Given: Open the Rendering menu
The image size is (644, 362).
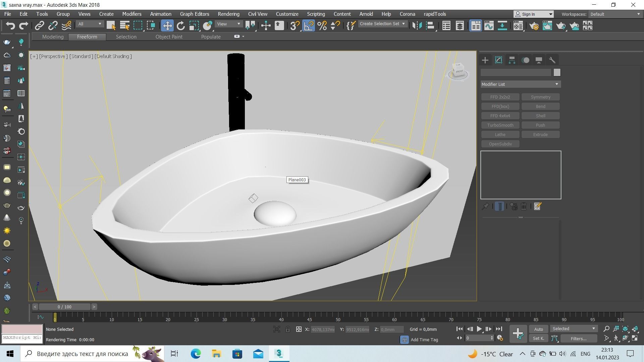Looking at the screenshot, I should [228, 14].
